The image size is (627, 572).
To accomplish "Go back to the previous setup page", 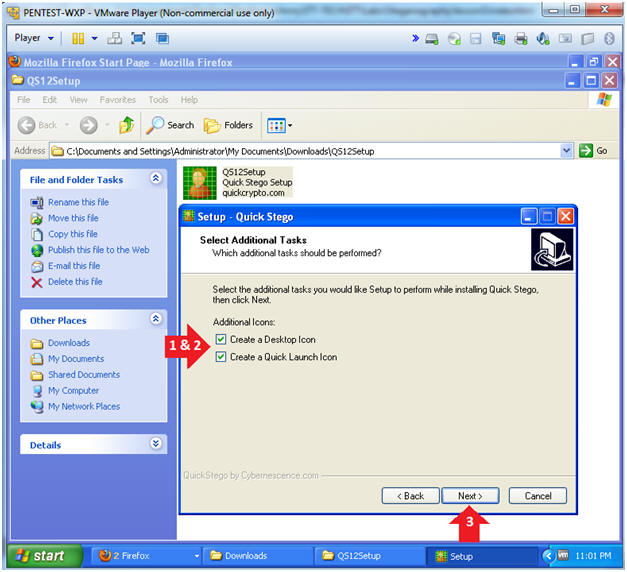I will click(410, 496).
